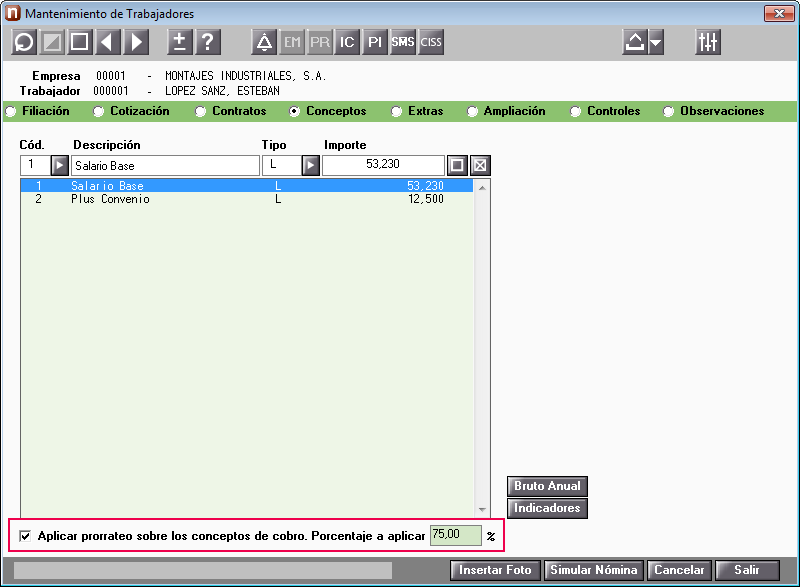This screenshot has width=800, height=587.
Task: Select the Filiación radio option
Action: [x=11, y=111]
